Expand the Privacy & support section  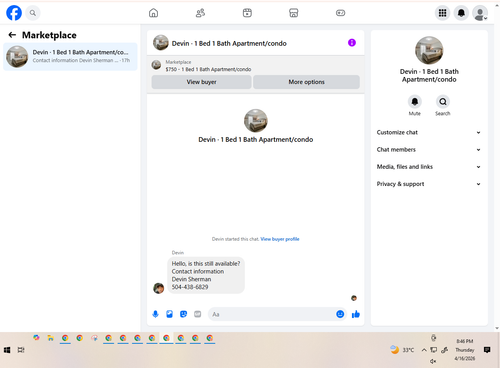tap(429, 184)
